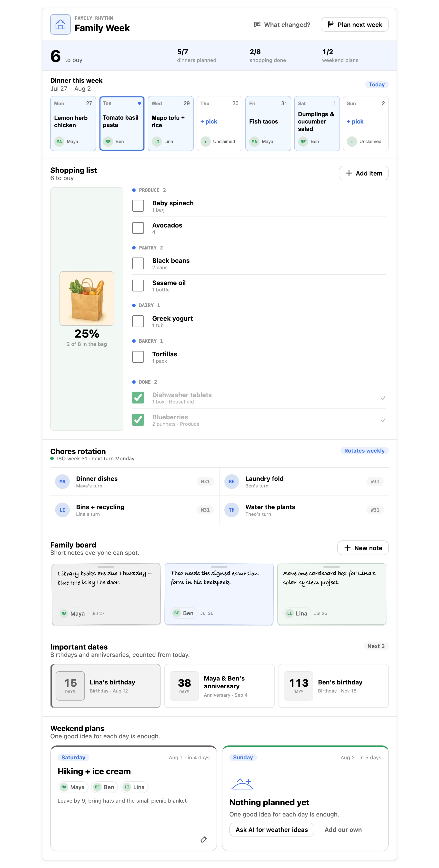Open Friday's Fish tacos card
The height and width of the screenshot is (868, 439).
click(x=268, y=123)
